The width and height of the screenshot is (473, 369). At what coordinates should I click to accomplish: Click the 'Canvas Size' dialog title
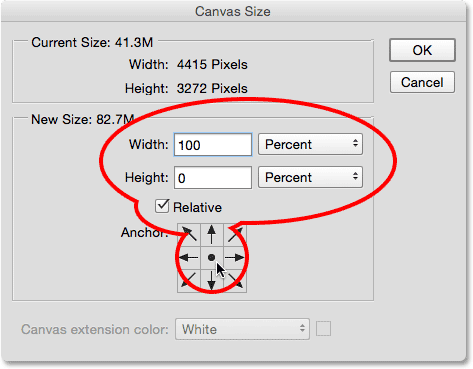(233, 11)
